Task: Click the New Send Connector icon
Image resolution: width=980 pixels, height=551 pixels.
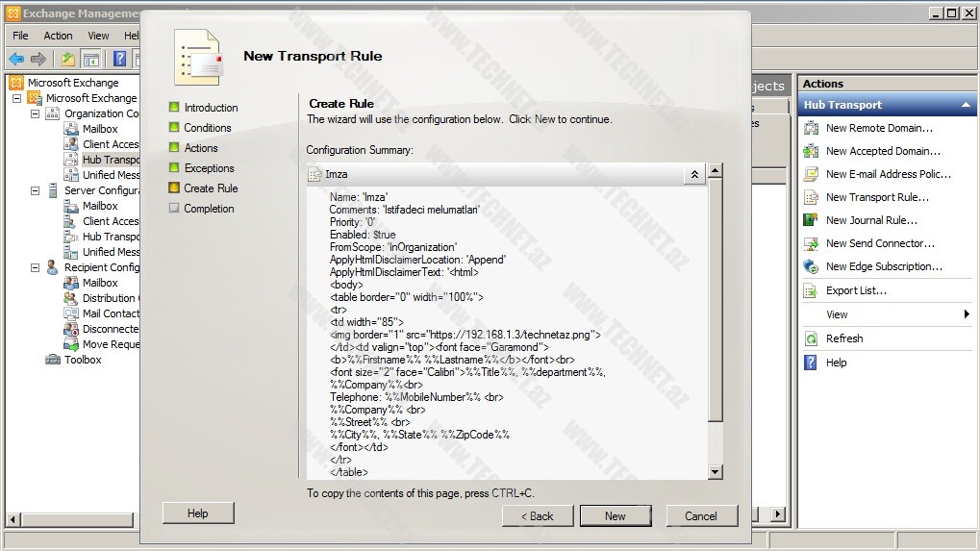Action: (811, 243)
